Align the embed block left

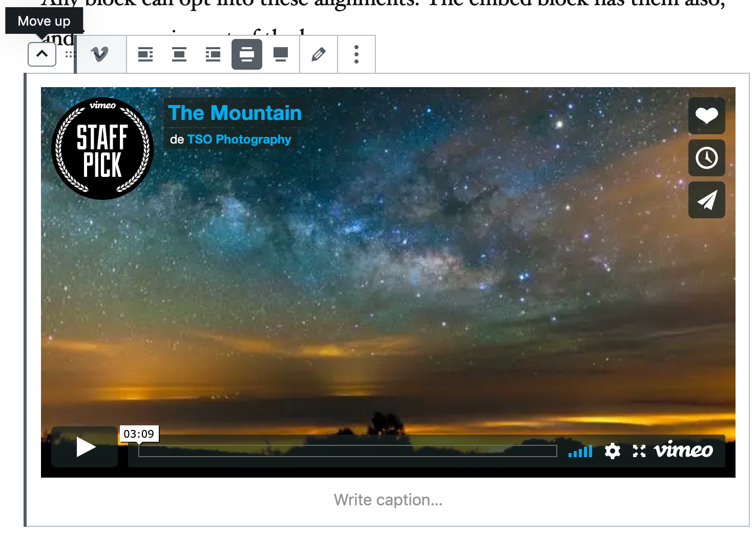point(145,54)
